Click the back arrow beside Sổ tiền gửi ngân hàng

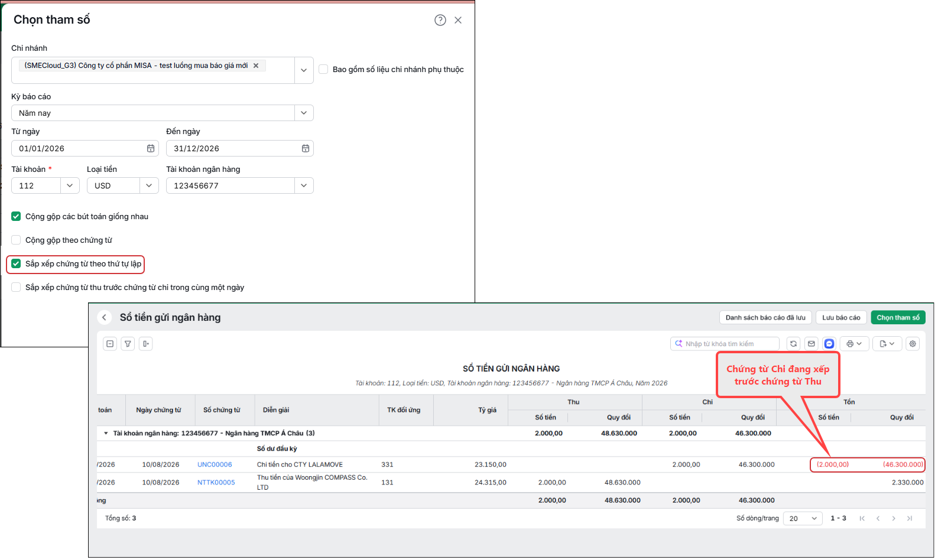point(105,317)
